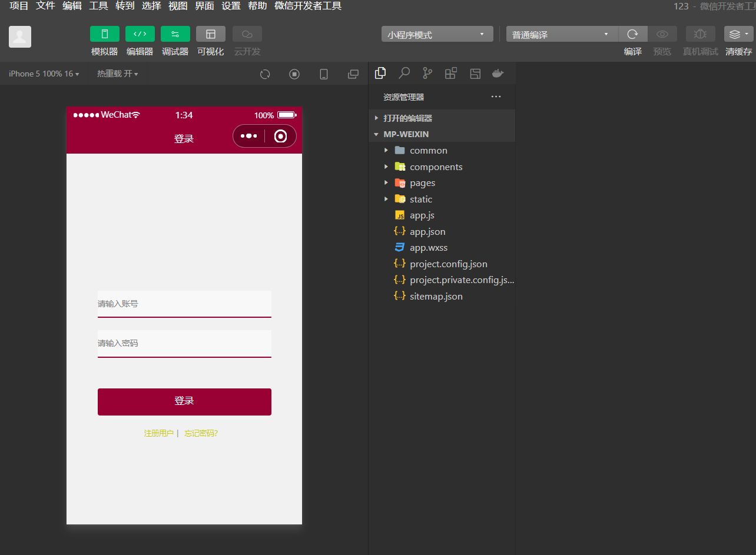Image resolution: width=756 pixels, height=555 pixels.
Task: Click the 请输入账号 input field
Action: coord(184,304)
